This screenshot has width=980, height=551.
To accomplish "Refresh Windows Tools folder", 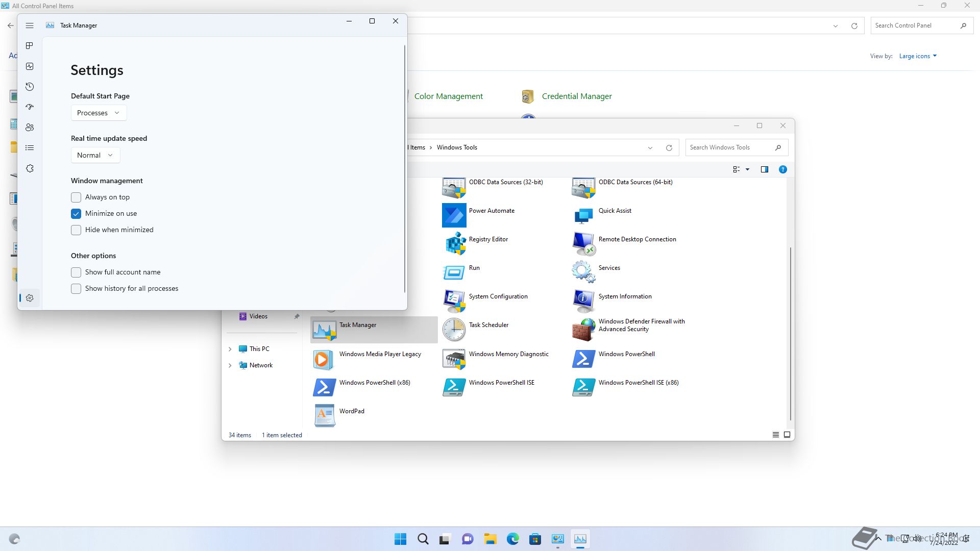I will click(x=669, y=148).
